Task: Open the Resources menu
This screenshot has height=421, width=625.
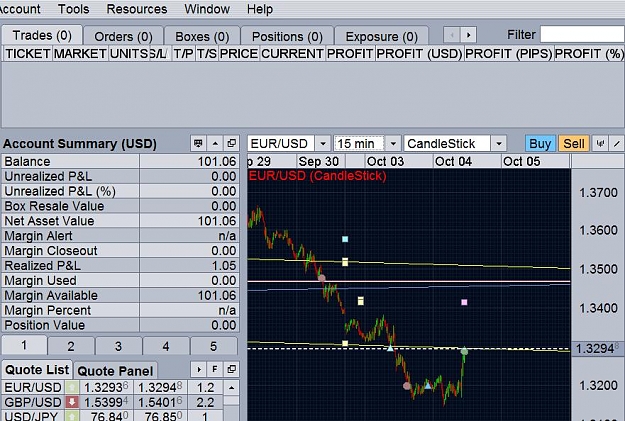Action: (x=137, y=9)
